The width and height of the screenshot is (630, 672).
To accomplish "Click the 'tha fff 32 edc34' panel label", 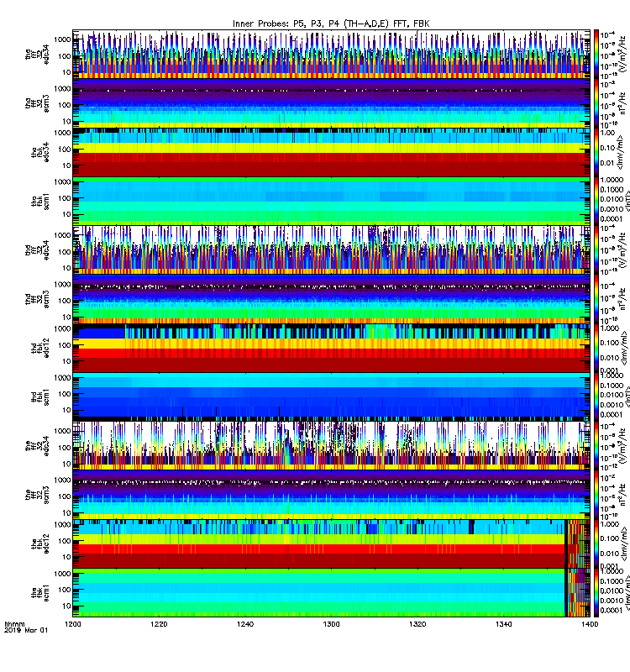I will point(37,54).
